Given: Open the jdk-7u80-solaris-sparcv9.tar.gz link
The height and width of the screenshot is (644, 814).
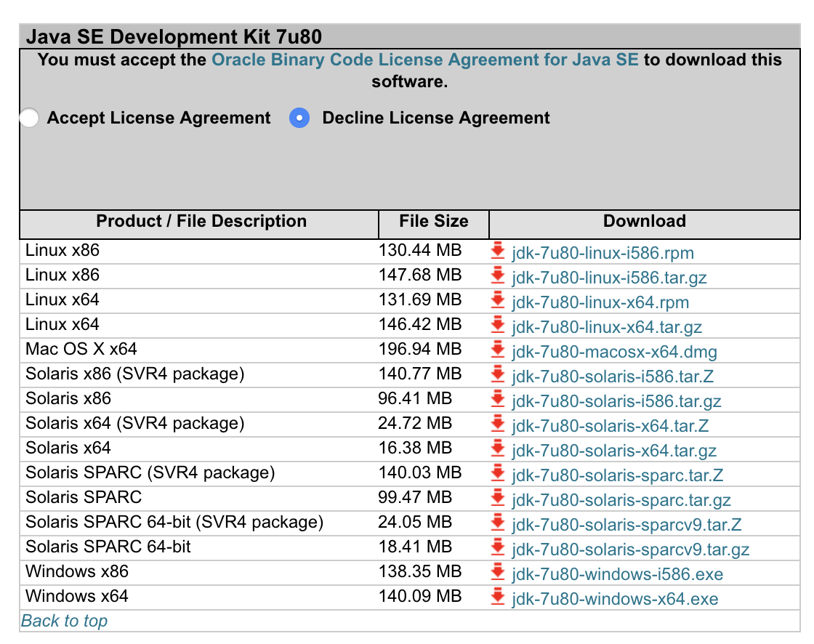Looking at the screenshot, I should [x=631, y=550].
